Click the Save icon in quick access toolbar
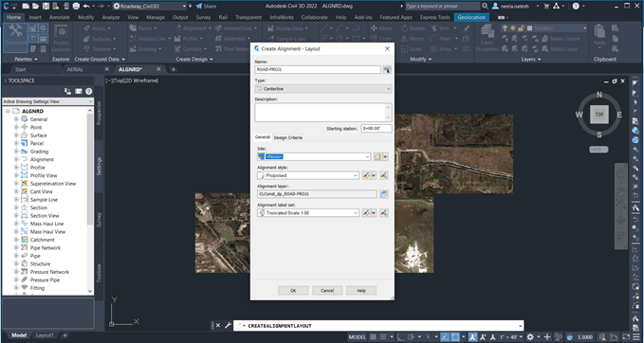644x343 pixels. tap(46, 6)
